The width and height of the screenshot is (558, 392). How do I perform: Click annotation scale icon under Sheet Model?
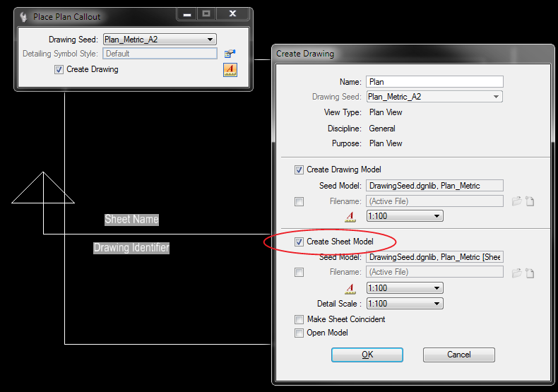[350, 288]
